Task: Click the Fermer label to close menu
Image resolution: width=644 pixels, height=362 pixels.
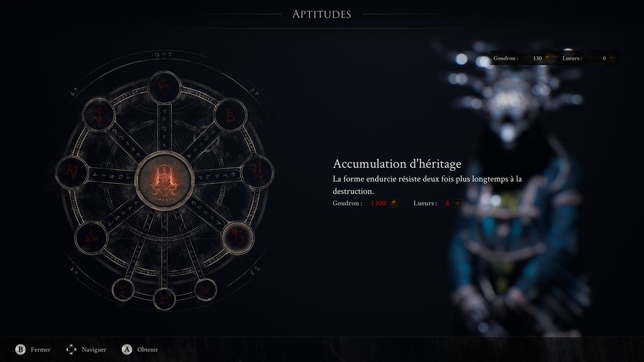Action: point(41,349)
